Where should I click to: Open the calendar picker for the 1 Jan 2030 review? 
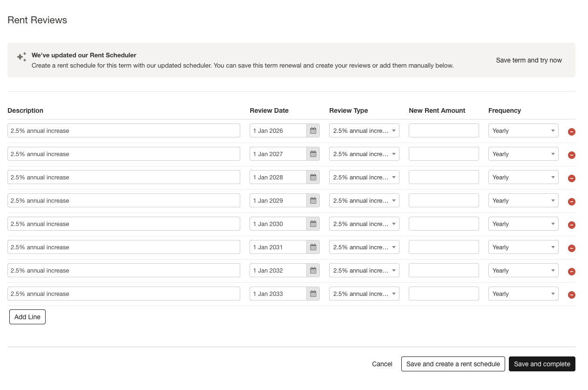coord(313,224)
